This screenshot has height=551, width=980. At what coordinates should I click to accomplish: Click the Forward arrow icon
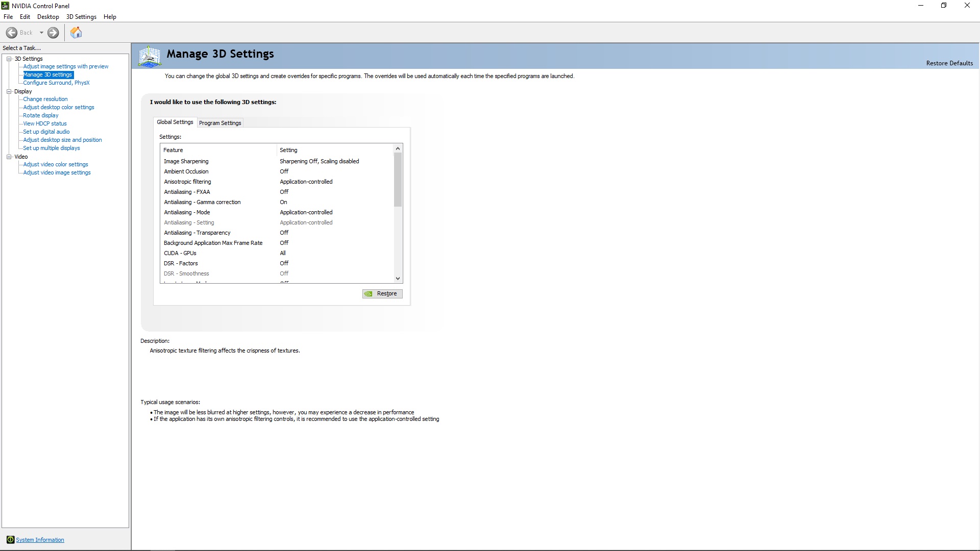[x=53, y=33]
